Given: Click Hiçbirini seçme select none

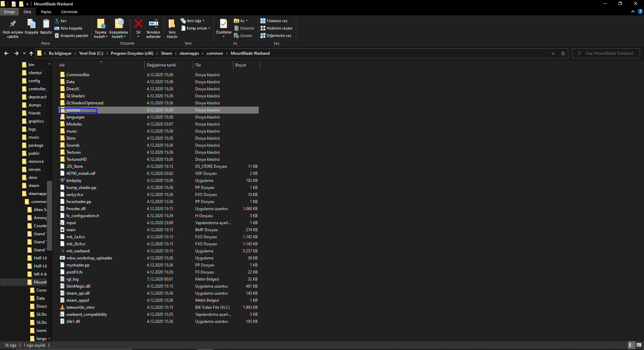Looking at the screenshot, I should [x=277, y=28].
